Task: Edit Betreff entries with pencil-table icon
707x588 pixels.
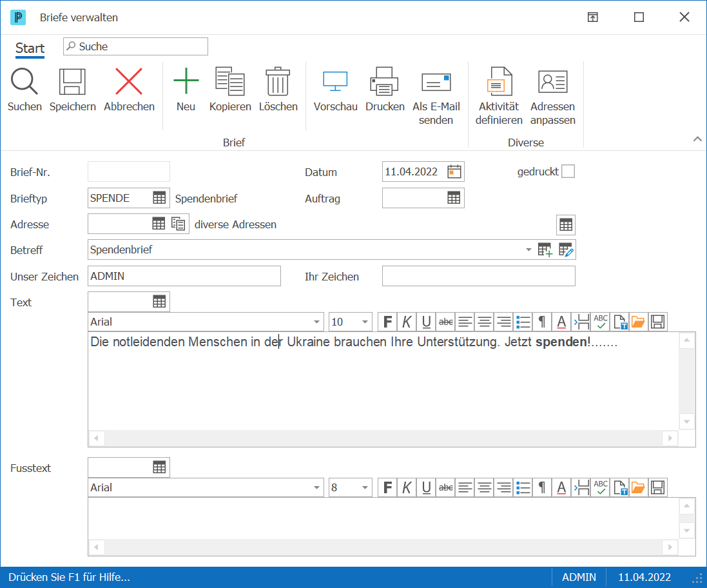Action: [566, 250]
